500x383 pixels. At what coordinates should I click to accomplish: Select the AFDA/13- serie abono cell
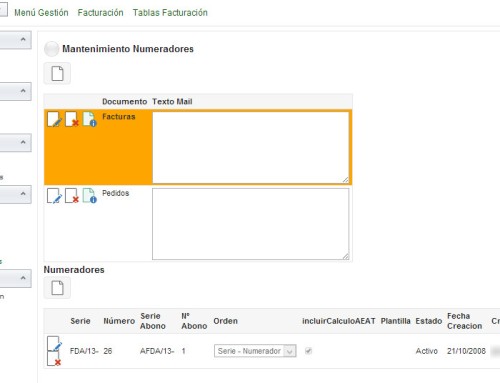tap(157, 351)
